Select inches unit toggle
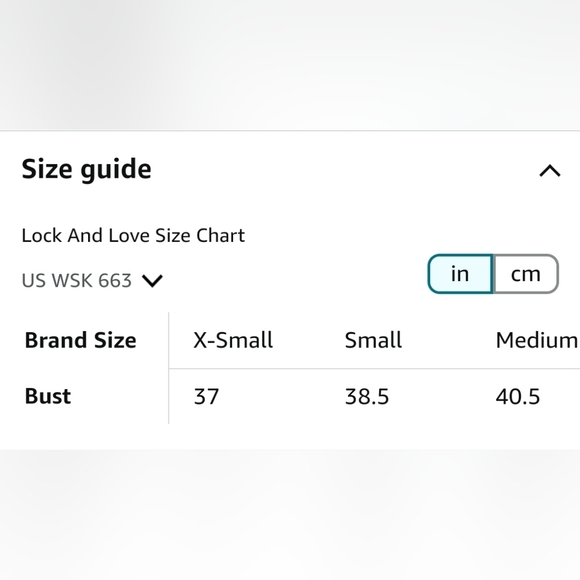This screenshot has height=580, width=580. (x=460, y=274)
